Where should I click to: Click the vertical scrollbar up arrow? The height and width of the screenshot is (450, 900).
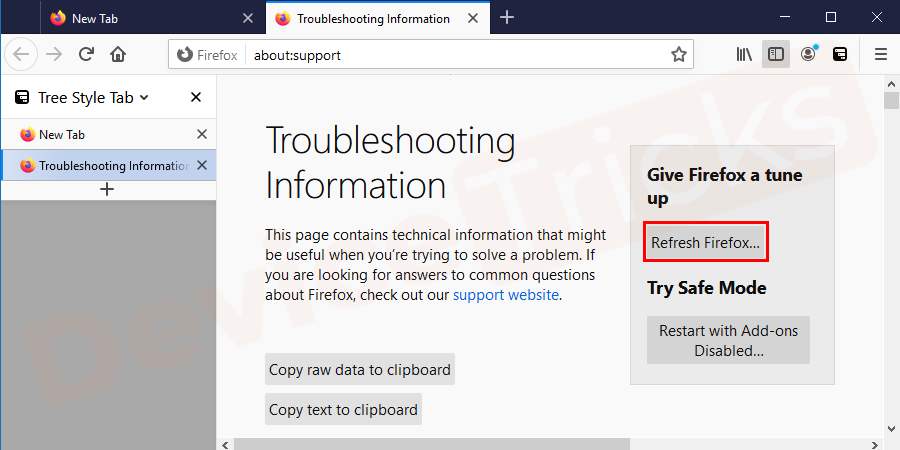point(891,84)
